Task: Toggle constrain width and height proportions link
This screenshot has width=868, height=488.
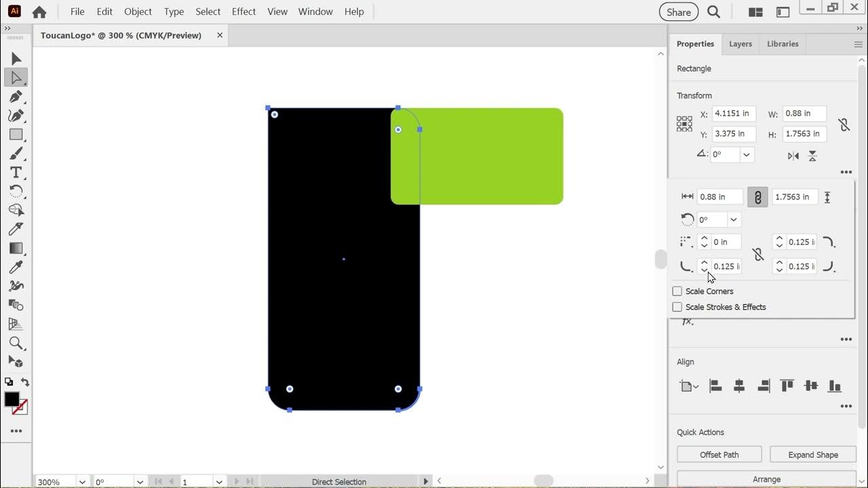Action: click(844, 124)
